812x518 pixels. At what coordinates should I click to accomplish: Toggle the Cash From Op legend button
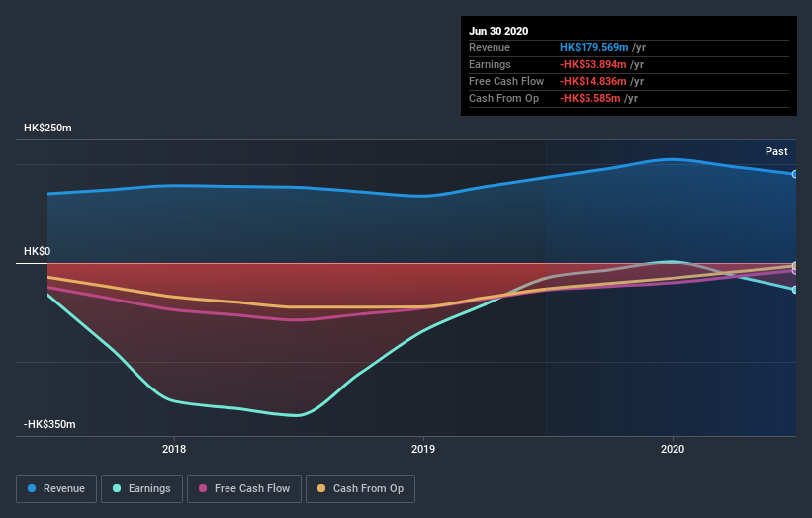click(360, 489)
